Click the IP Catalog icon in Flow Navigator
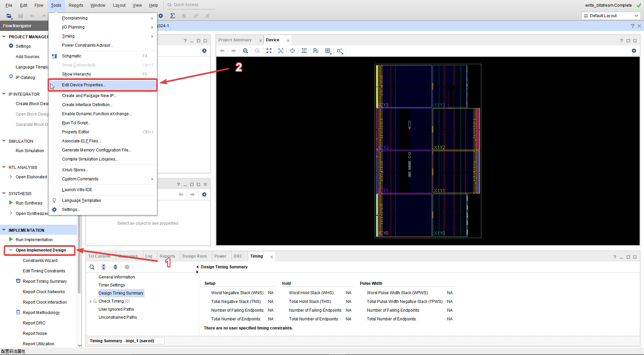Screen dimensions: 644x355 coord(11,77)
